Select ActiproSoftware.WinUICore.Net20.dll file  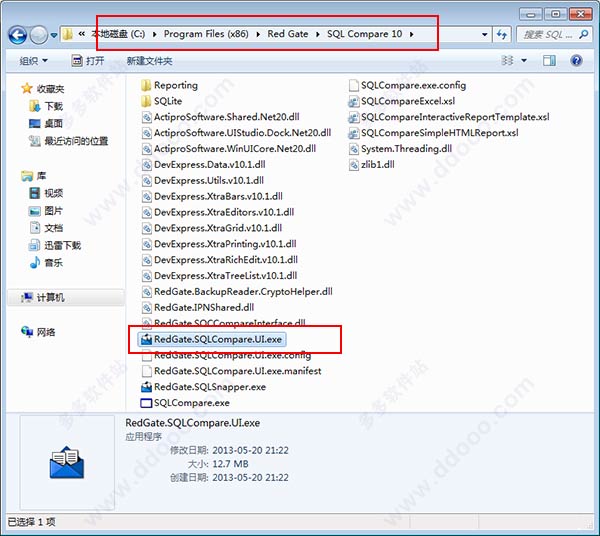[228, 149]
